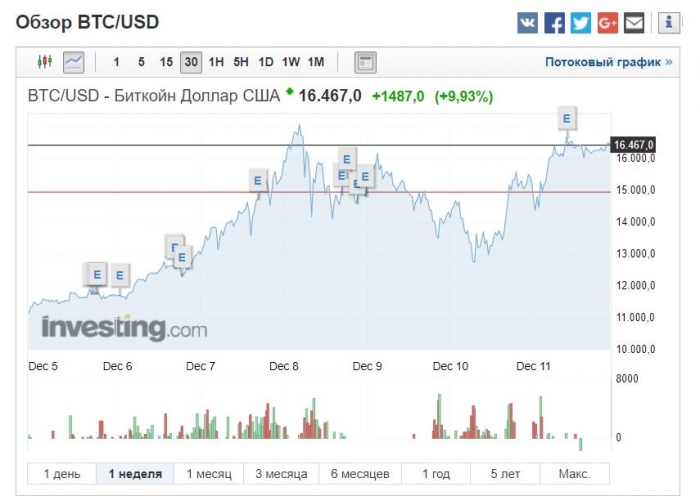Select the 1D interval

266,62
